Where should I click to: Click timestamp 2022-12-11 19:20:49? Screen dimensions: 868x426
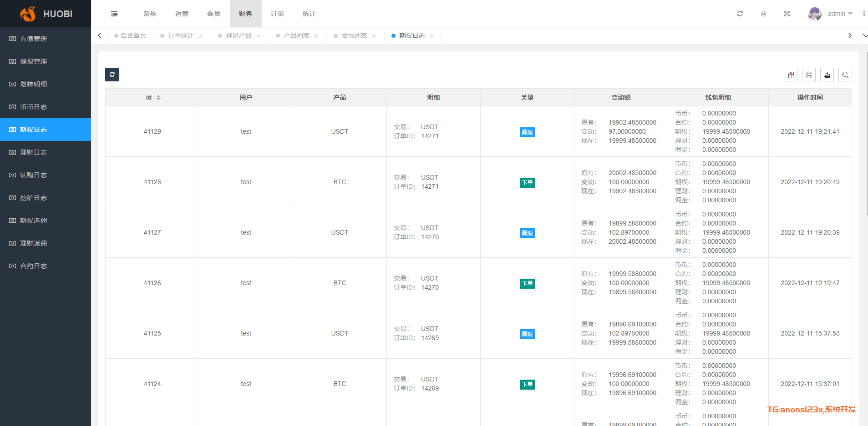(810, 182)
